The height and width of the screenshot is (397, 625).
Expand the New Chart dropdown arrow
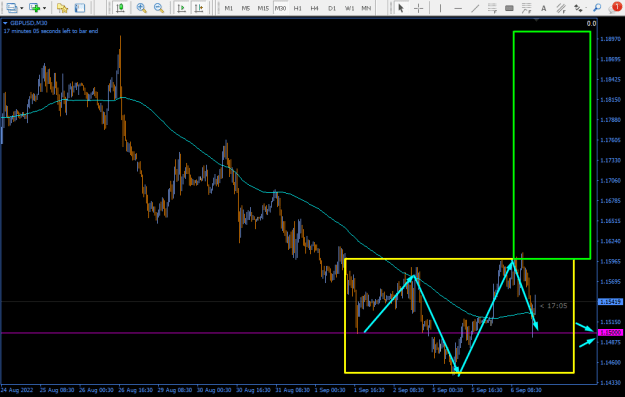coord(44,8)
